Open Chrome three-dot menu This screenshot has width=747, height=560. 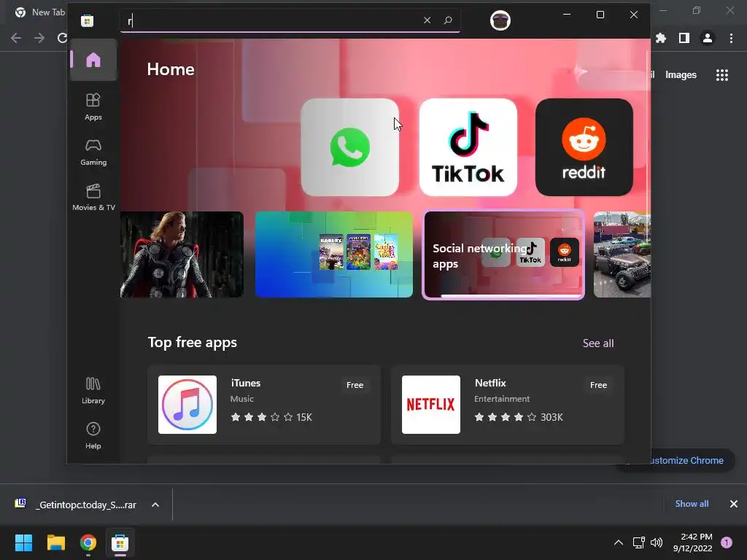731,38
